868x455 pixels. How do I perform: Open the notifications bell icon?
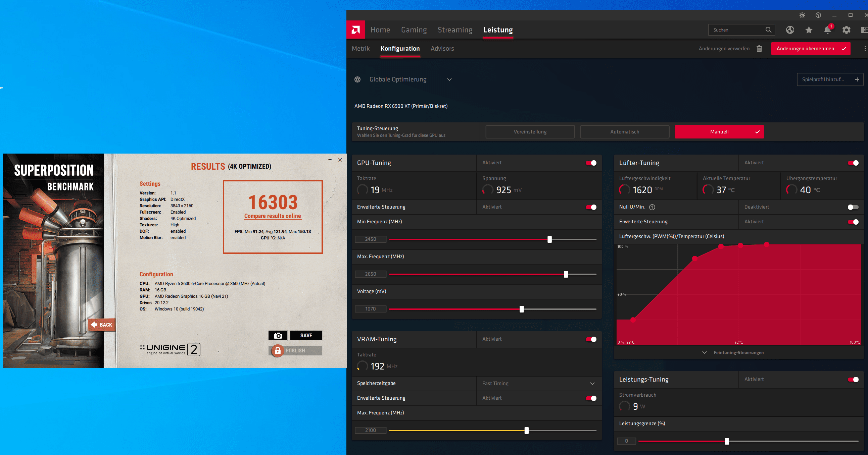pos(828,30)
